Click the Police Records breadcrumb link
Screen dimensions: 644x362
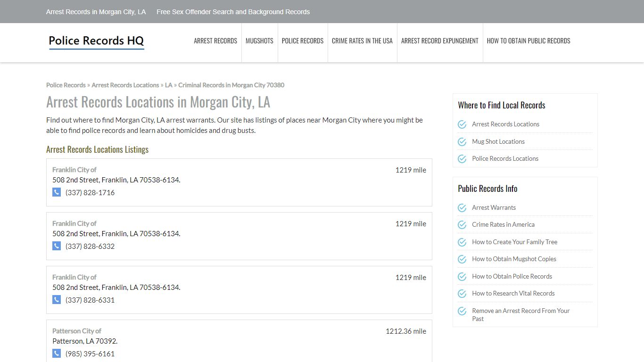point(66,85)
